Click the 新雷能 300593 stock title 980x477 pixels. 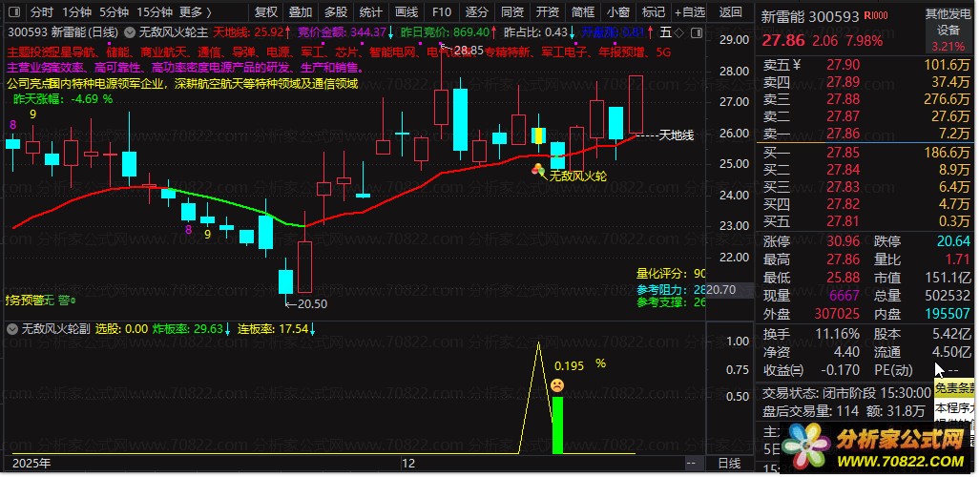pyautogui.click(x=810, y=17)
